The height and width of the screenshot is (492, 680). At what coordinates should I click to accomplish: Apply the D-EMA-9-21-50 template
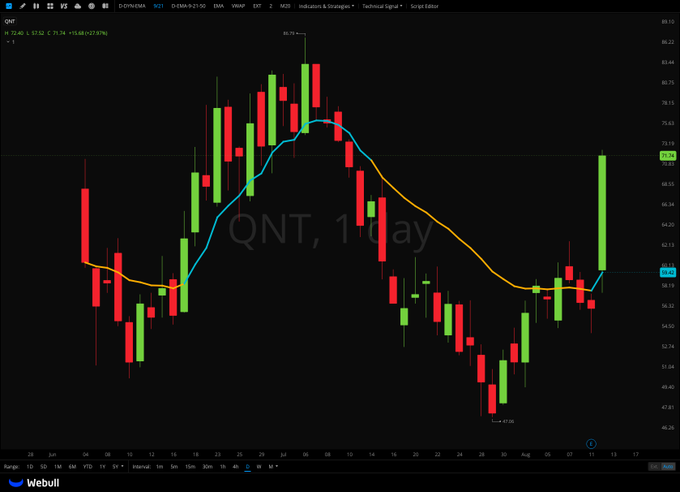click(x=188, y=6)
